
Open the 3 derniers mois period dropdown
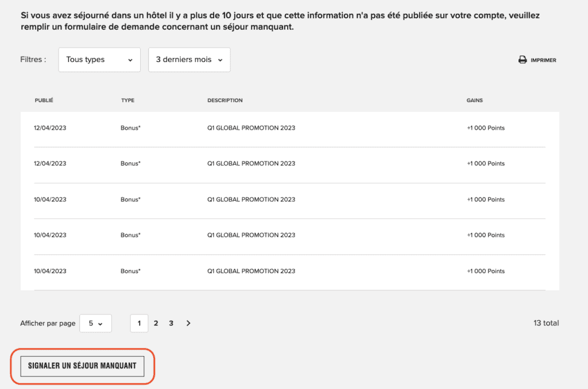(189, 60)
